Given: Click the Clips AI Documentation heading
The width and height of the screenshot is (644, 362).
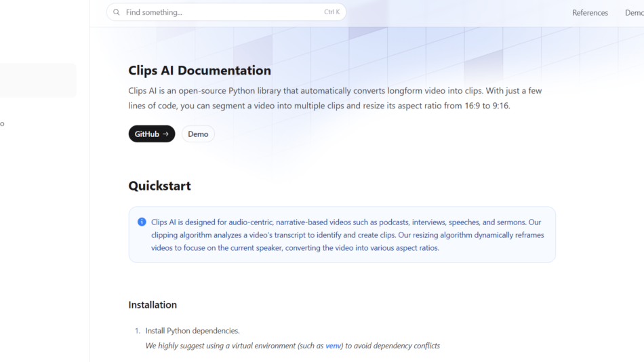Looking at the screenshot, I should 199,71.
